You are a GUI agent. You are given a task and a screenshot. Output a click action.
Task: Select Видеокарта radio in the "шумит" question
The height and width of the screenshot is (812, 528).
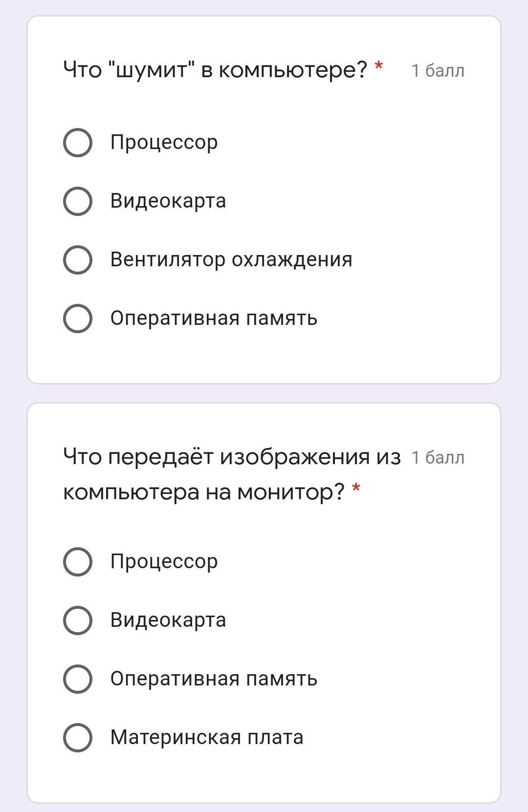coord(78,201)
